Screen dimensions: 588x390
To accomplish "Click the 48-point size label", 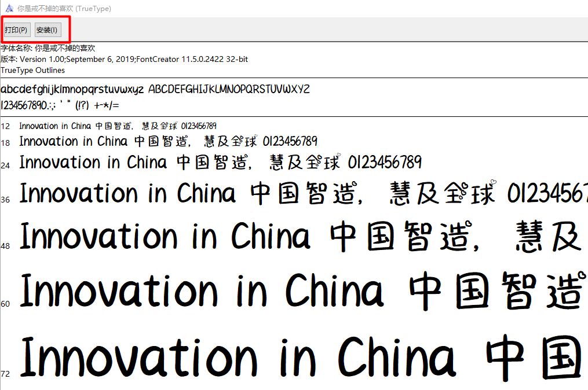I will click(5, 246).
